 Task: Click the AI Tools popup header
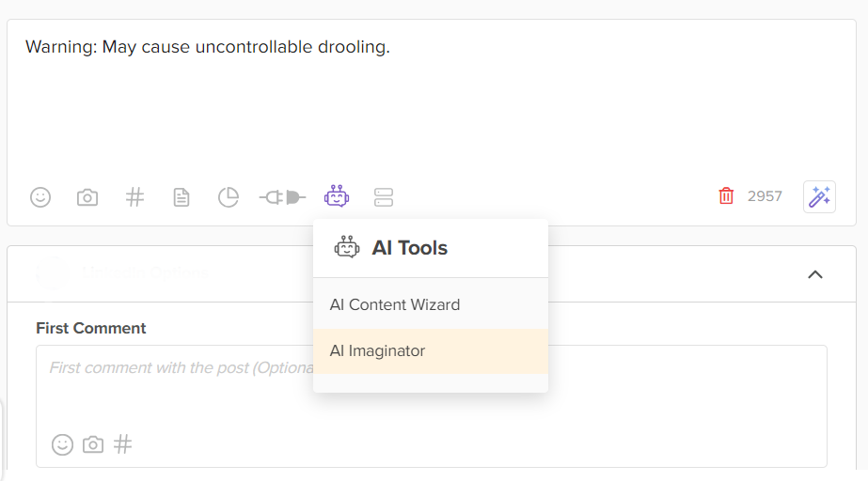tap(431, 248)
